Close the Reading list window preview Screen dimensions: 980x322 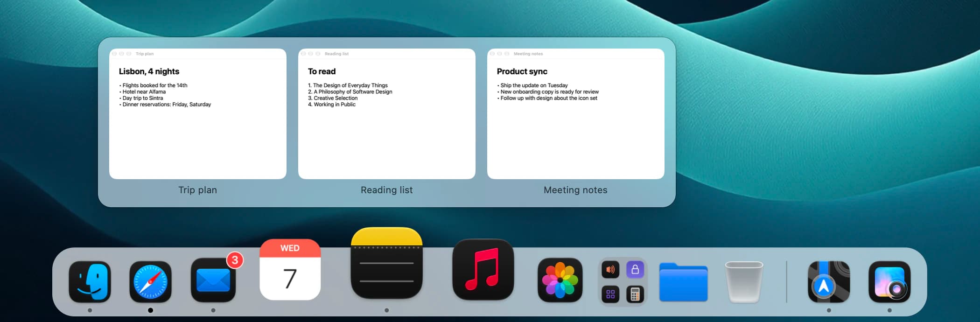[x=303, y=54]
